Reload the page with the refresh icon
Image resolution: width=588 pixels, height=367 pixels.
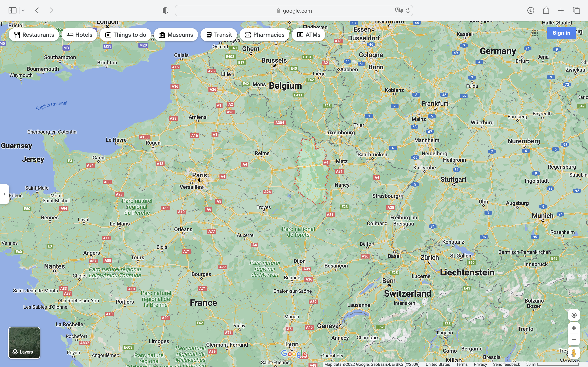coord(408,10)
